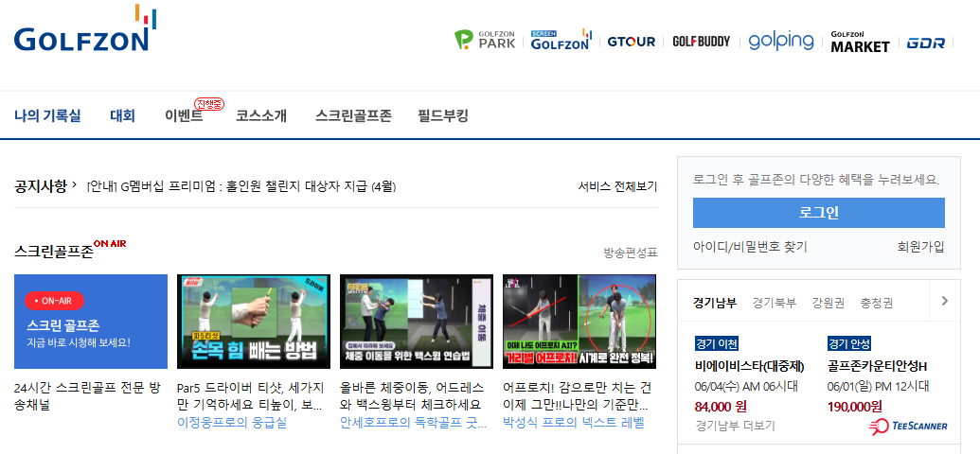
Task: Click the TeeScanner logo
Action: 908,426
